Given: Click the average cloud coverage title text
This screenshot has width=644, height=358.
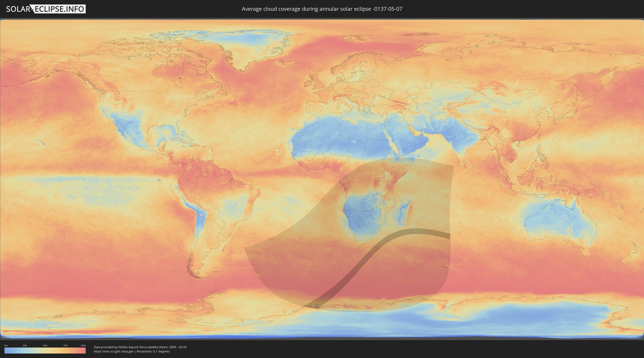Looking at the screenshot, I should pyautogui.click(x=322, y=9).
